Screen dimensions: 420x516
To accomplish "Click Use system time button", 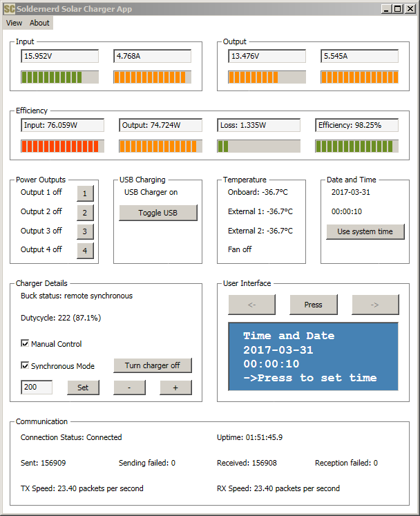I will point(365,231).
